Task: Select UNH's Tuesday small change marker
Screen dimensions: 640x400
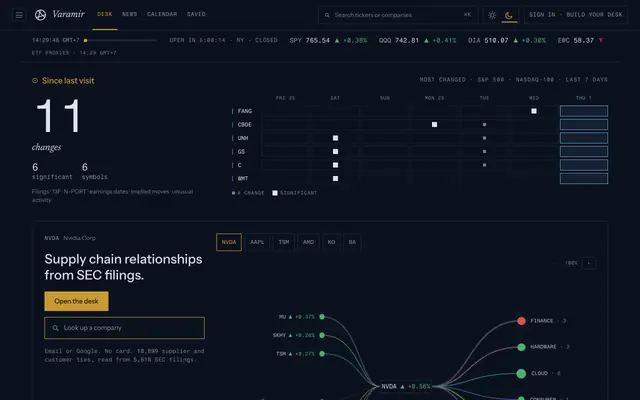Action: pyautogui.click(x=484, y=138)
